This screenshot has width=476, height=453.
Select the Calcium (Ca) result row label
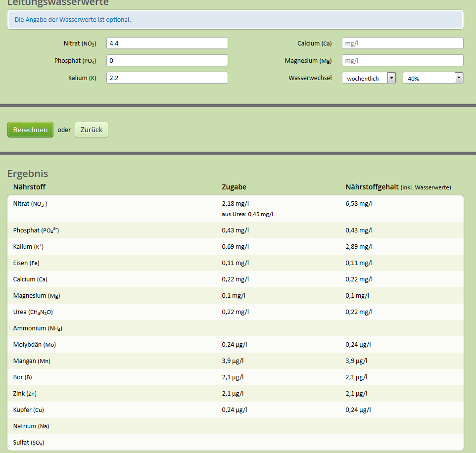[x=30, y=279]
